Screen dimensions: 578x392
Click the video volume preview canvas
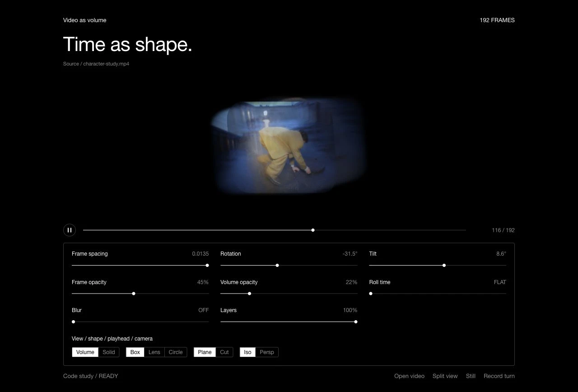(289, 145)
